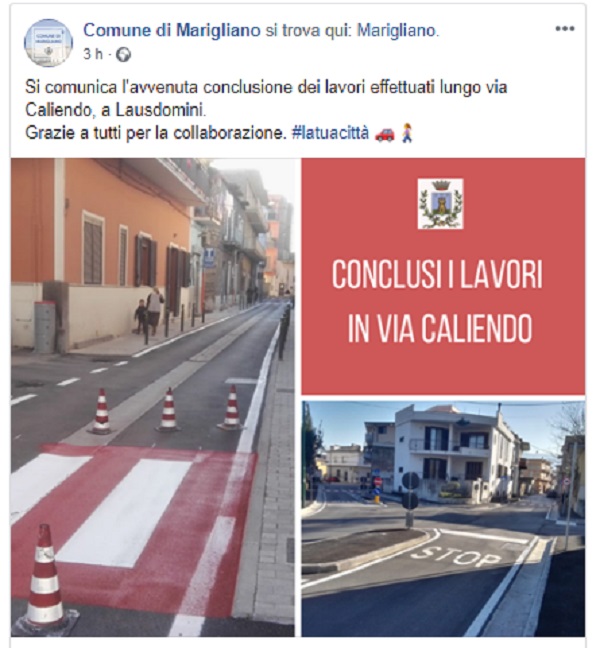Click the IN VIA CALIENDO text

440,329
